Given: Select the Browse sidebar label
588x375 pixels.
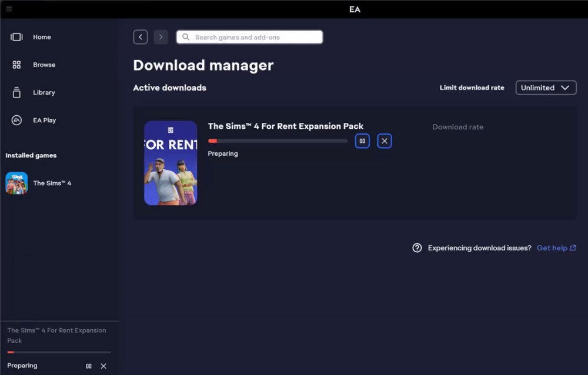Looking at the screenshot, I should [44, 65].
